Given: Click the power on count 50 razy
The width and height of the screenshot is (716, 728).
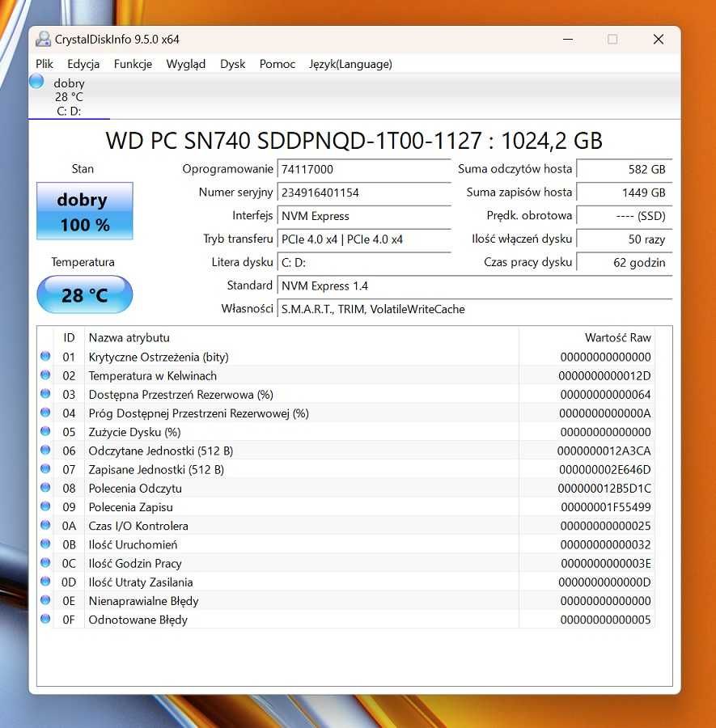Looking at the screenshot, I should pos(624,239).
